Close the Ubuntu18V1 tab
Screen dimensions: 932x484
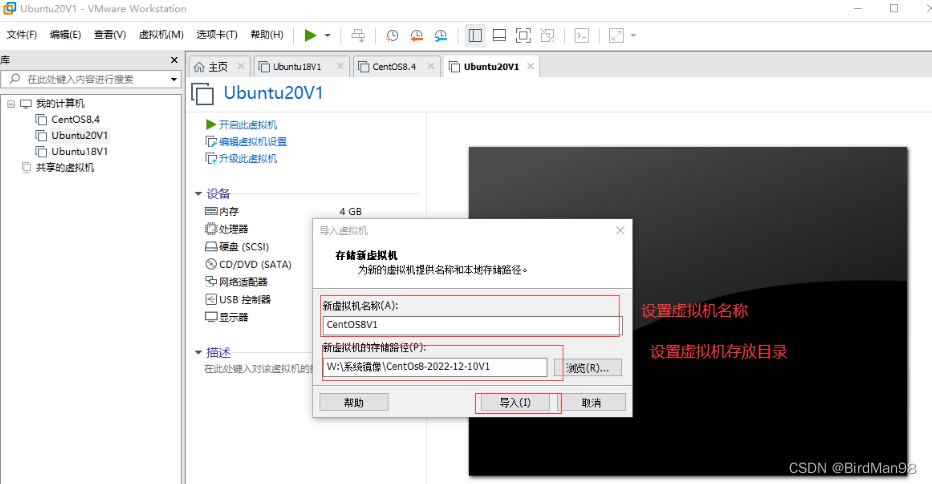[x=340, y=66]
